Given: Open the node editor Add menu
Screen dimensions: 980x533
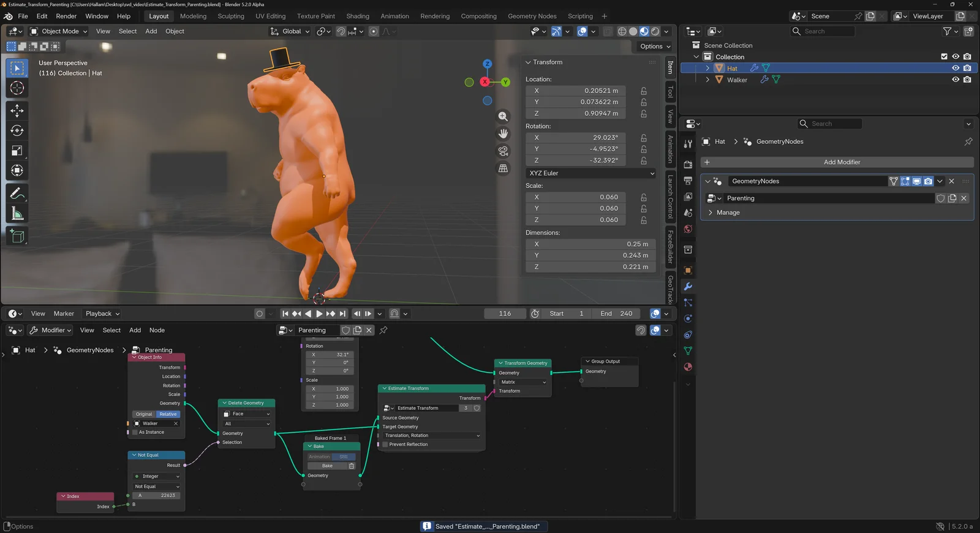Looking at the screenshot, I should click(x=135, y=330).
